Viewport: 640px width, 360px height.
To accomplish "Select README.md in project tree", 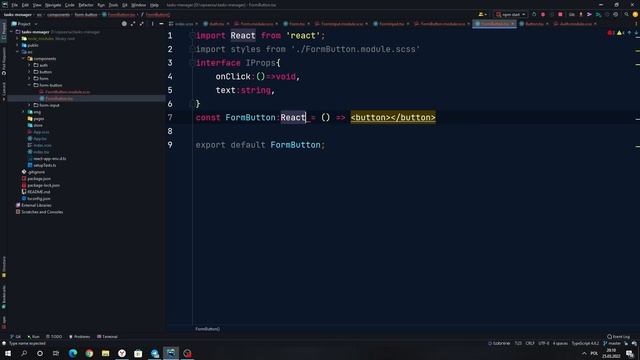I will [x=39, y=192].
